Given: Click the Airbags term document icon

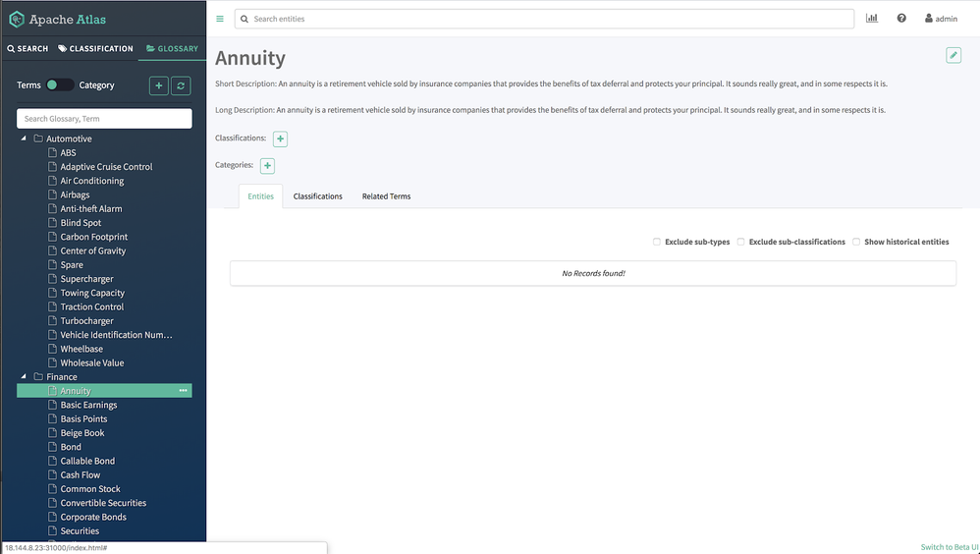Looking at the screenshot, I should [x=52, y=194].
